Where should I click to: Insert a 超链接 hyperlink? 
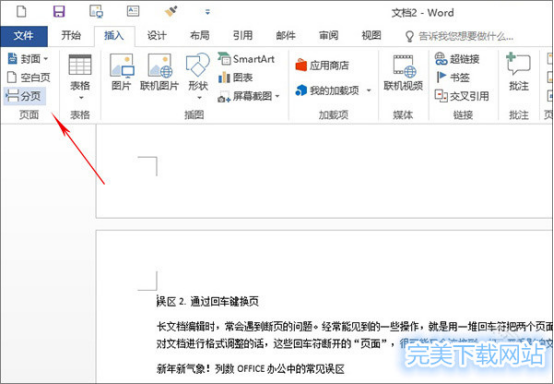pos(457,59)
